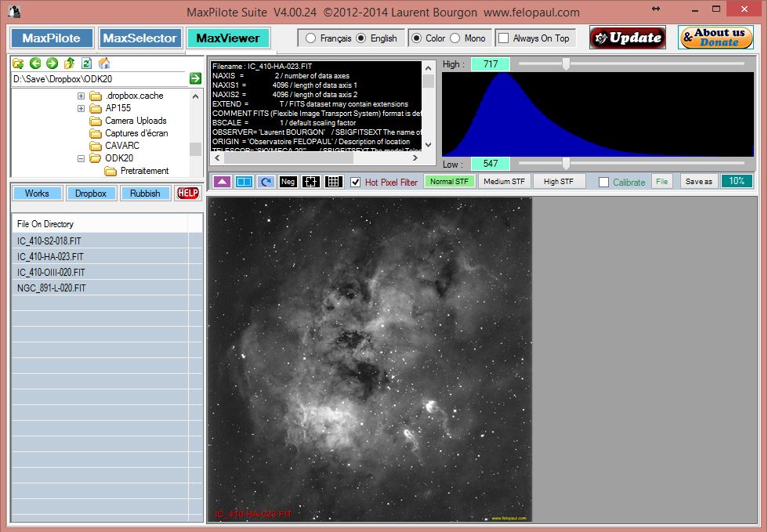The height and width of the screenshot is (532, 768).
Task: Switch to MaxViewer tab
Action: (x=228, y=38)
